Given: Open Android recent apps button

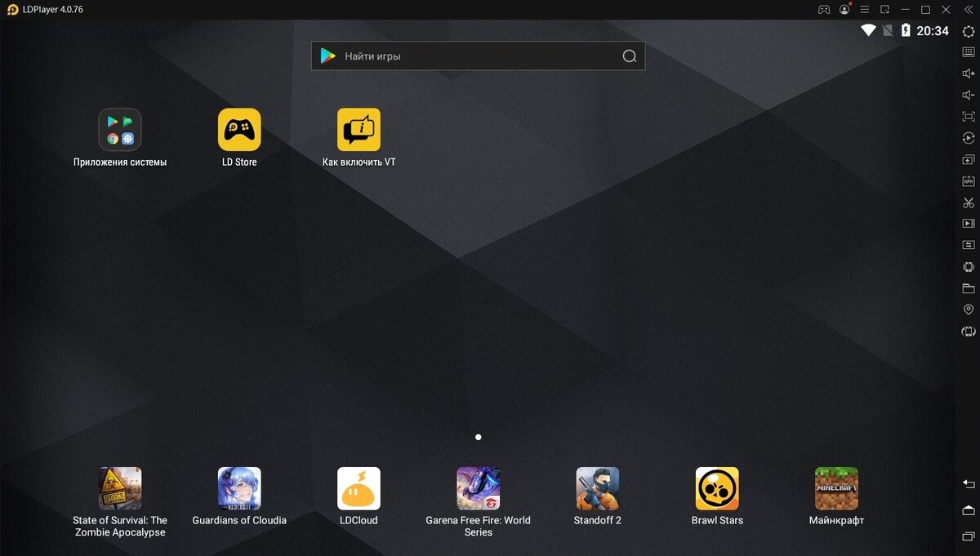Looking at the screenshot, I should coord(969,536).
